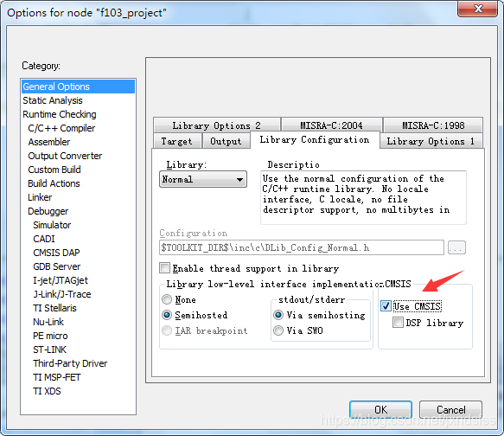The height and width of the screenshot is (436, 504).
Task: Choose CMSIS DAP category
Action: [x=56, y=253]
